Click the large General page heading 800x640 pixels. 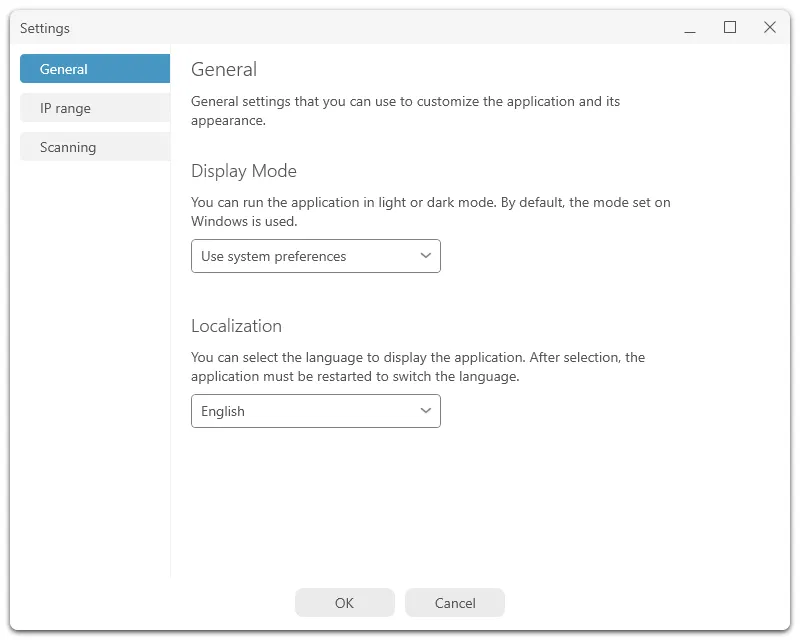224,69
